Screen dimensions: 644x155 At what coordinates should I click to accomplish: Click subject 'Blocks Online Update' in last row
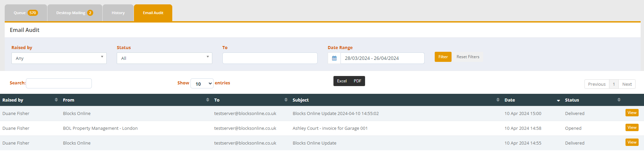[x=314, y=143]
